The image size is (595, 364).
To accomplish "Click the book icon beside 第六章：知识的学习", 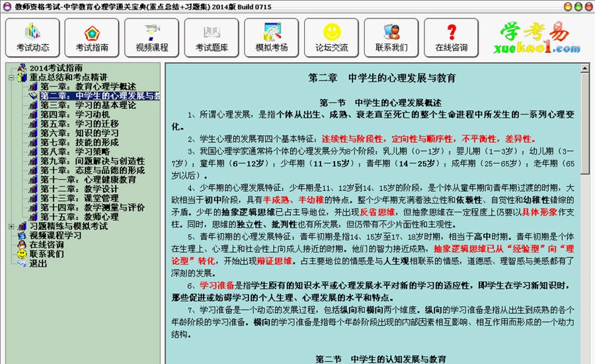I will coord(34,133).
